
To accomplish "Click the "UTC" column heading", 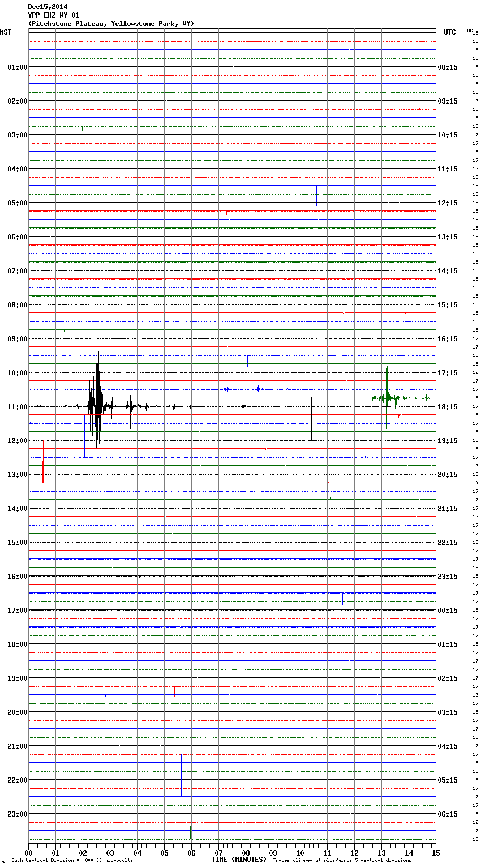I will tap(450, 32).
